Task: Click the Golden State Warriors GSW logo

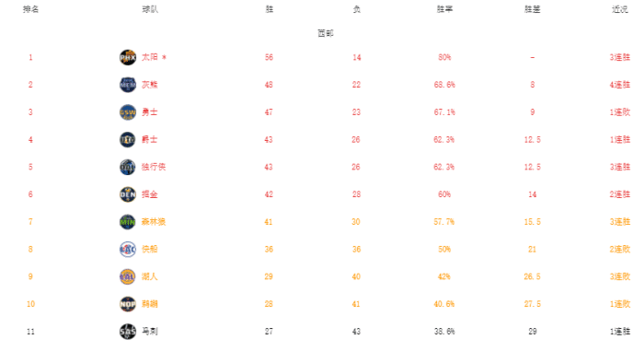Action: click(128, 112)
